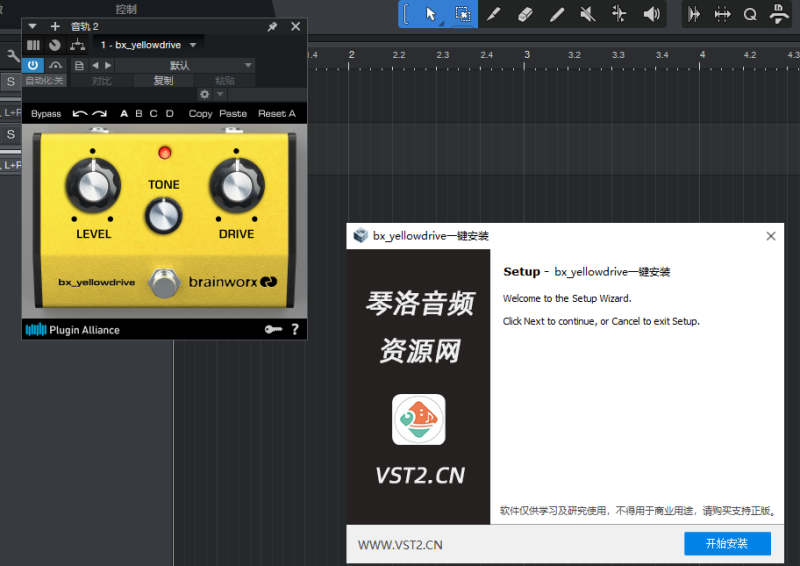Click the double-arrow bar icon left of Q
The height and width of the screenshot is (566, 800).
[x=722, y=14]
